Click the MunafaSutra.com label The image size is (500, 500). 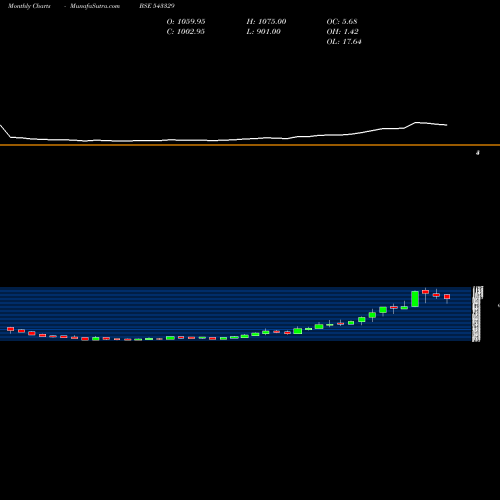95,6
